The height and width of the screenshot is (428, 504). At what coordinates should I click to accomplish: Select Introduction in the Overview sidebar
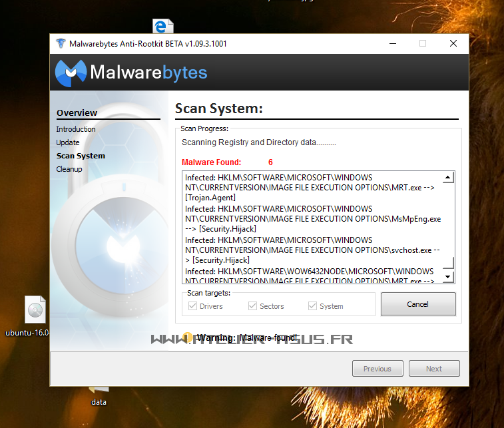point(76,129)
